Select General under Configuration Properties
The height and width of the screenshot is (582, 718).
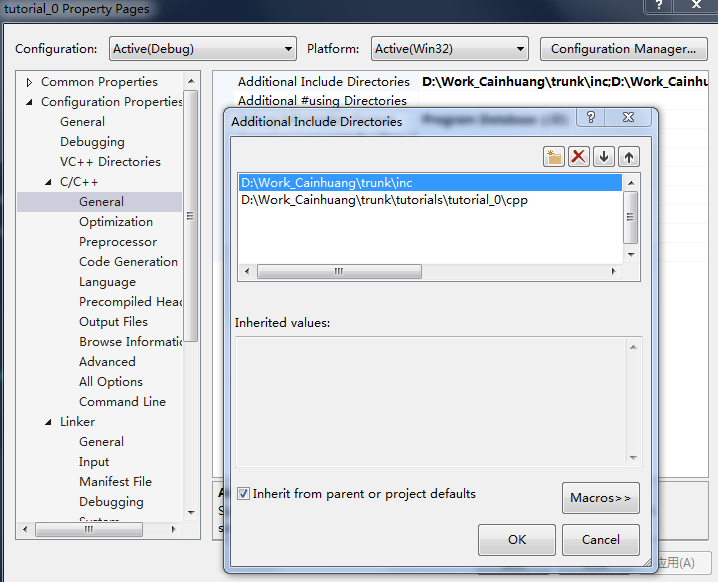click(x=82, y=122)
